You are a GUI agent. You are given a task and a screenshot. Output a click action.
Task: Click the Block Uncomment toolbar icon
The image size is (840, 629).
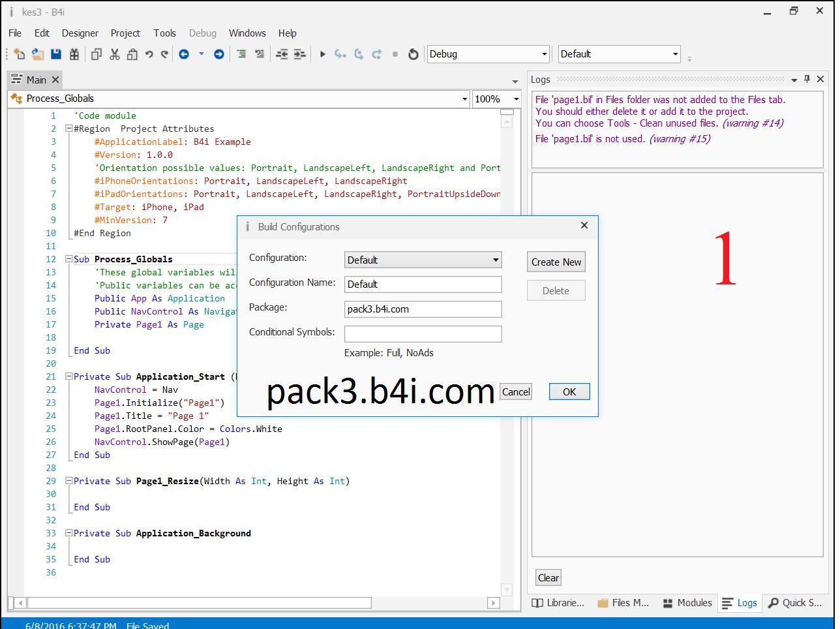tap(260, 54)
